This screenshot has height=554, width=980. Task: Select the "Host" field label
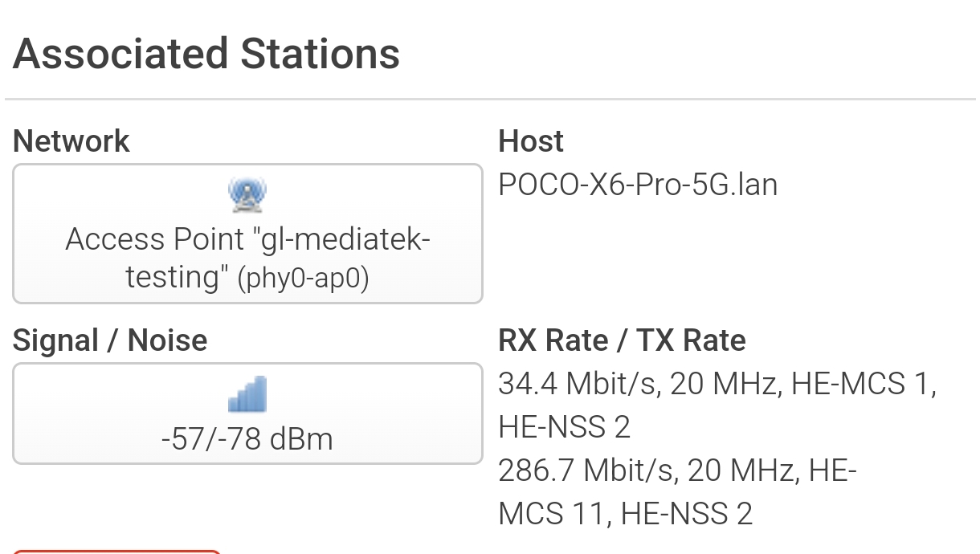531,141
